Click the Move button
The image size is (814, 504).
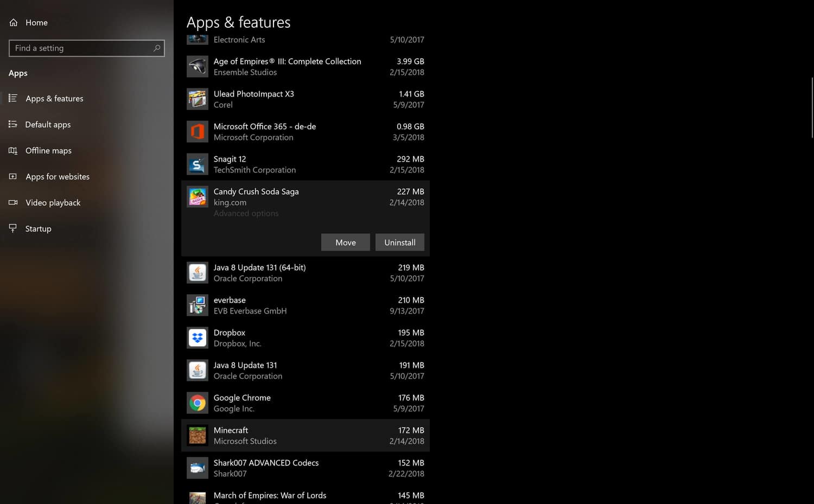(346, 242)
